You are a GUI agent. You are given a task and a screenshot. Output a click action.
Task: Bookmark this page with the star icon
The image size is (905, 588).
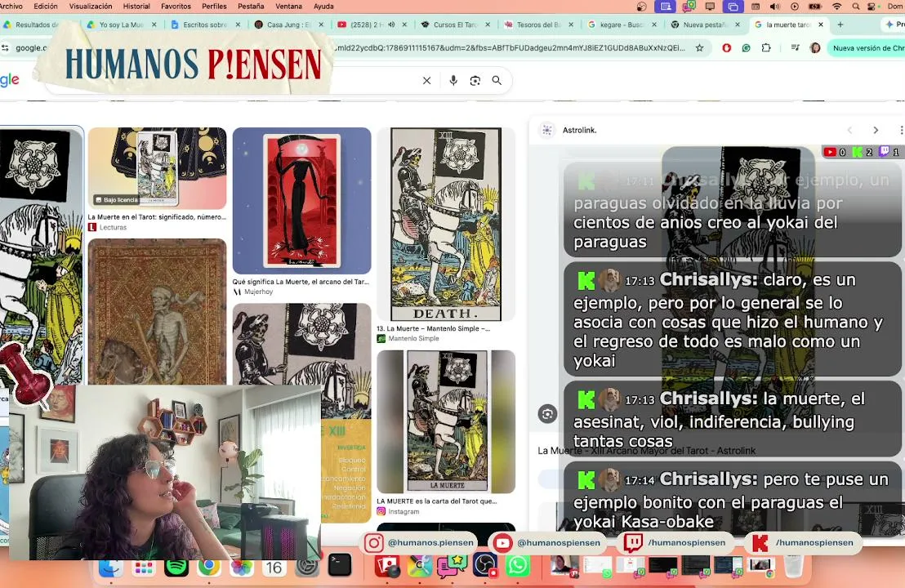click(x=699, y=48)
